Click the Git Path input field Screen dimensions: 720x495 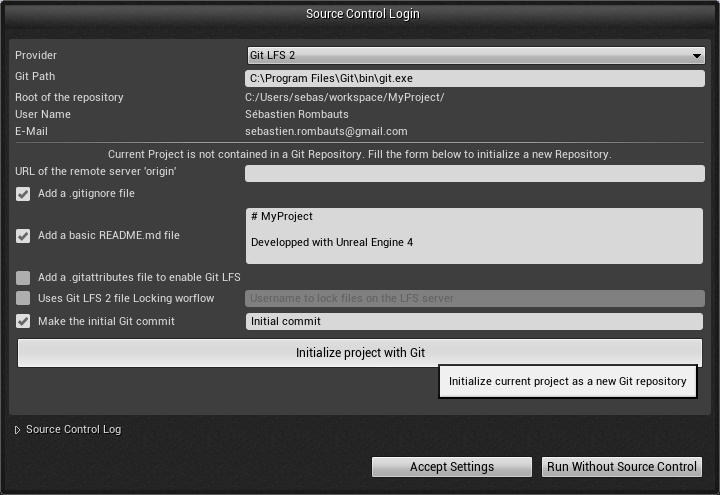474,77
